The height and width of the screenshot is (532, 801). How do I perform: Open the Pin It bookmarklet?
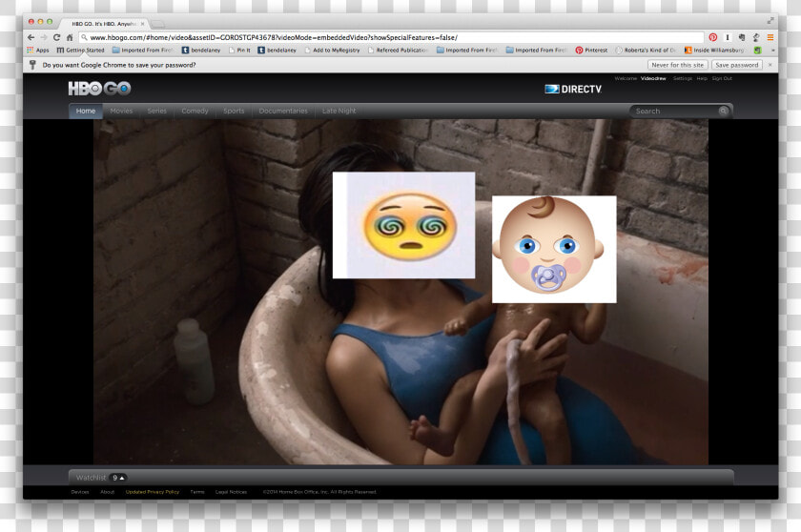(x=239, y=50)
